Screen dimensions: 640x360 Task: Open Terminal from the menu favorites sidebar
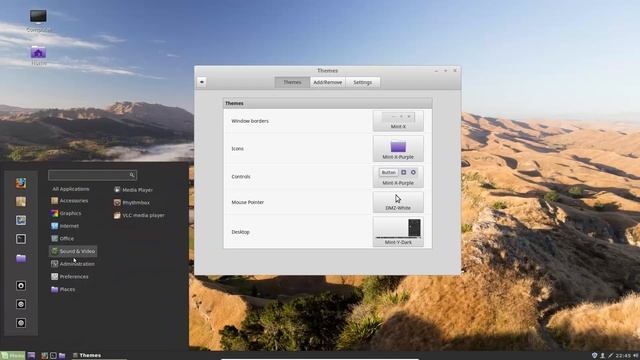coord(21,239)
